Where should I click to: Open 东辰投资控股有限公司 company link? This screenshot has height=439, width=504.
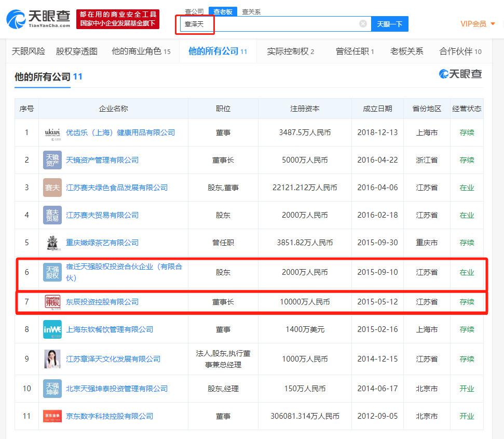point(102,302)
